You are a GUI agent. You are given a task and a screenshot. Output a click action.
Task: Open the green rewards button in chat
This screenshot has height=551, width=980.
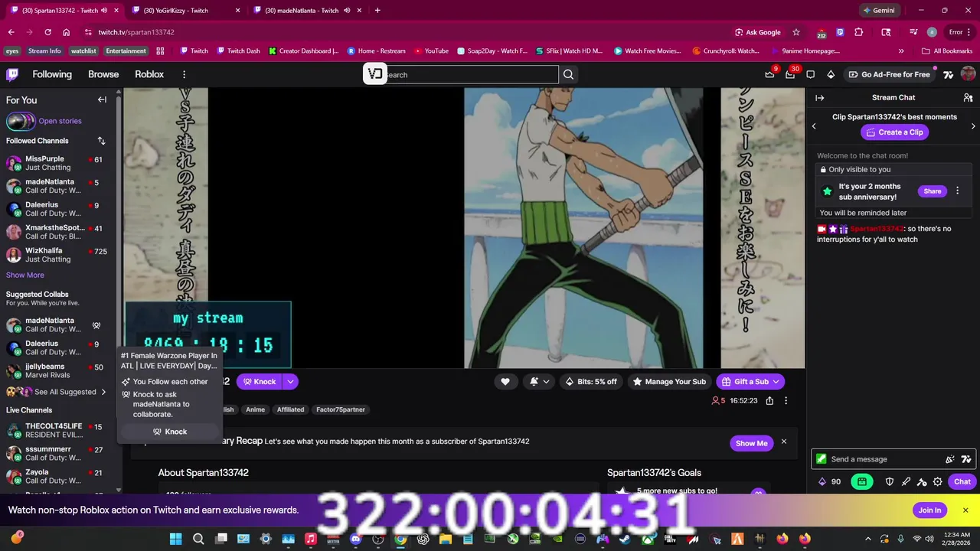[x=862, y=481]
